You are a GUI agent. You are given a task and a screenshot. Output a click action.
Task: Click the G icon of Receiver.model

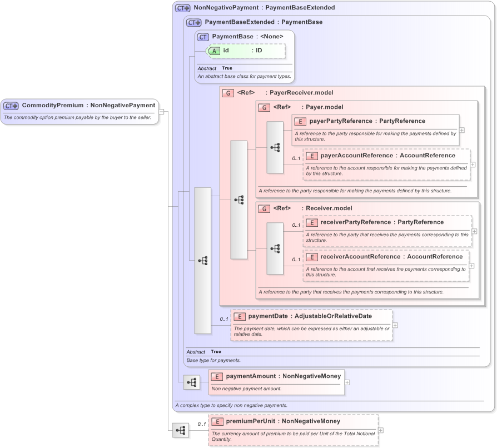264,209
